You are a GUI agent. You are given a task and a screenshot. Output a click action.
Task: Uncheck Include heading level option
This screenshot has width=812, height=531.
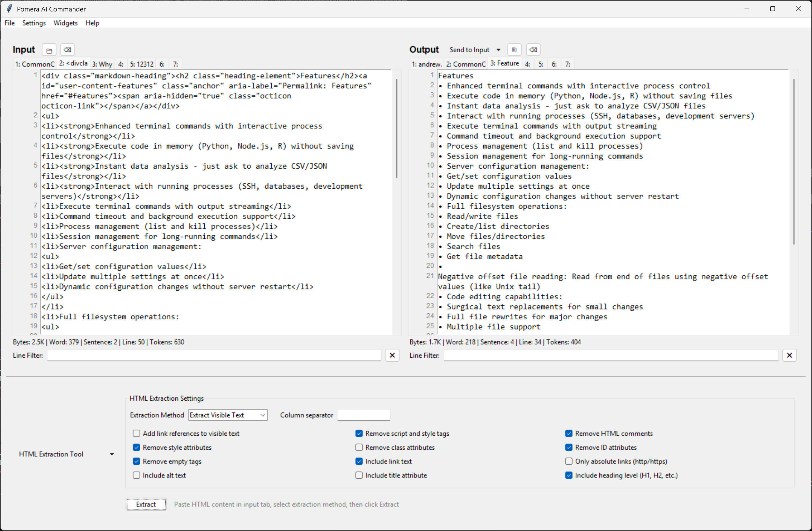tap(568, 476)
